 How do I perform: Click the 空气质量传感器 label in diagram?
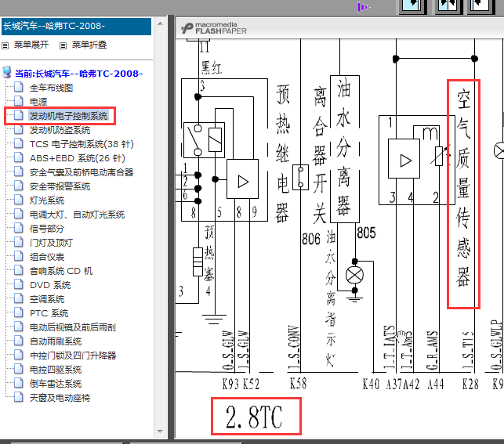pos(463,187)
